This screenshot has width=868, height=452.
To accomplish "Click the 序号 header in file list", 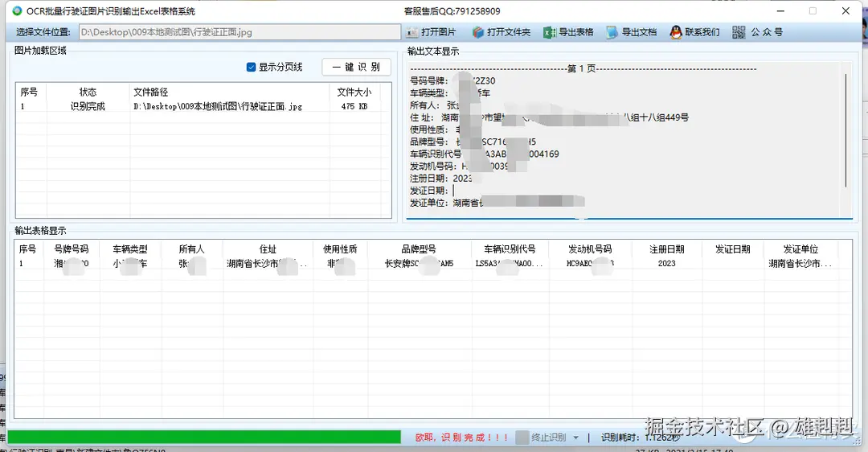I will pyautogui.click(x=29, y=92).
